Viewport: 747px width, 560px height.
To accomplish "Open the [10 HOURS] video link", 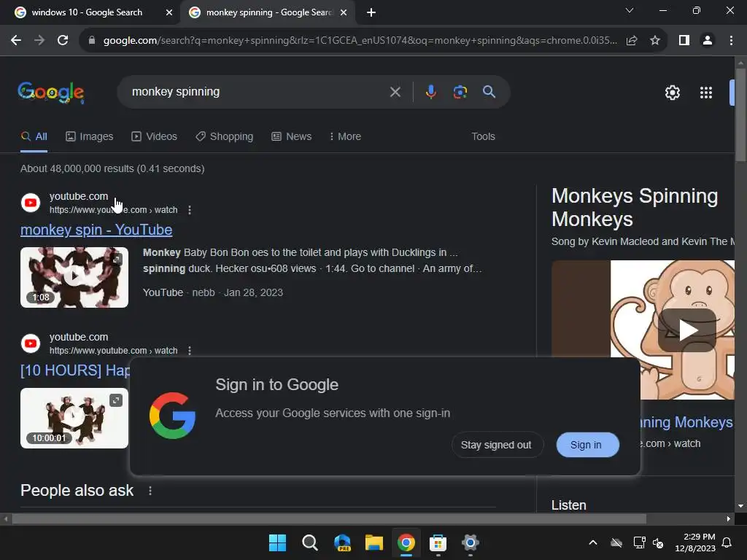I will [75, 370].
